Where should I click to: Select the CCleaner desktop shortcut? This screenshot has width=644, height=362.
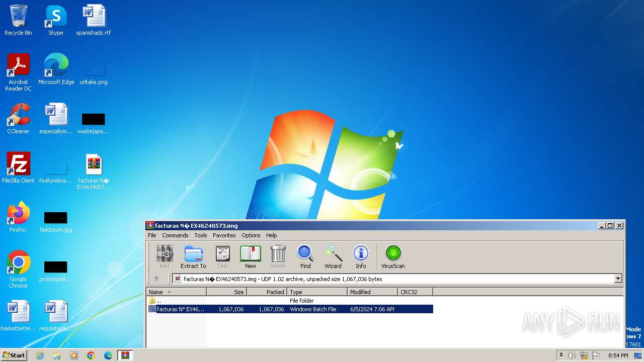(x=18, y=119)
